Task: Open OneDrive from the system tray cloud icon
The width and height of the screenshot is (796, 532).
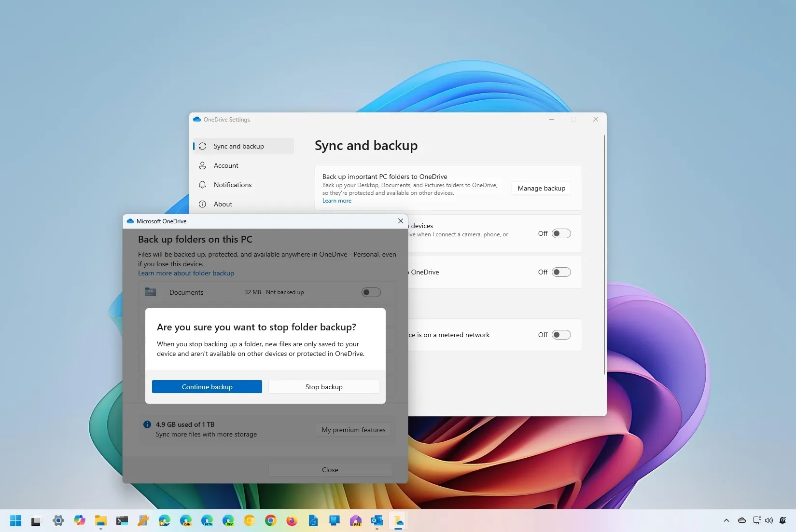Action: [x=742, y=521]
